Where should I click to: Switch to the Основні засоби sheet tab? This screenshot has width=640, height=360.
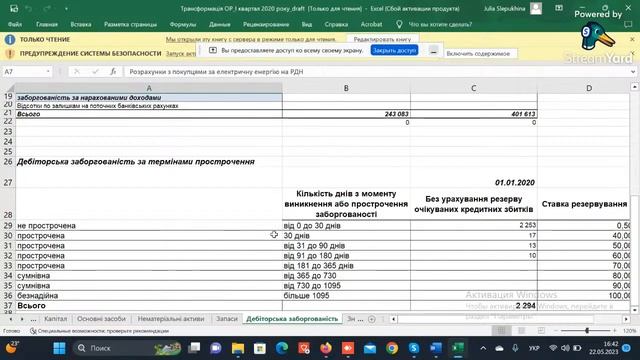(101, 319)
